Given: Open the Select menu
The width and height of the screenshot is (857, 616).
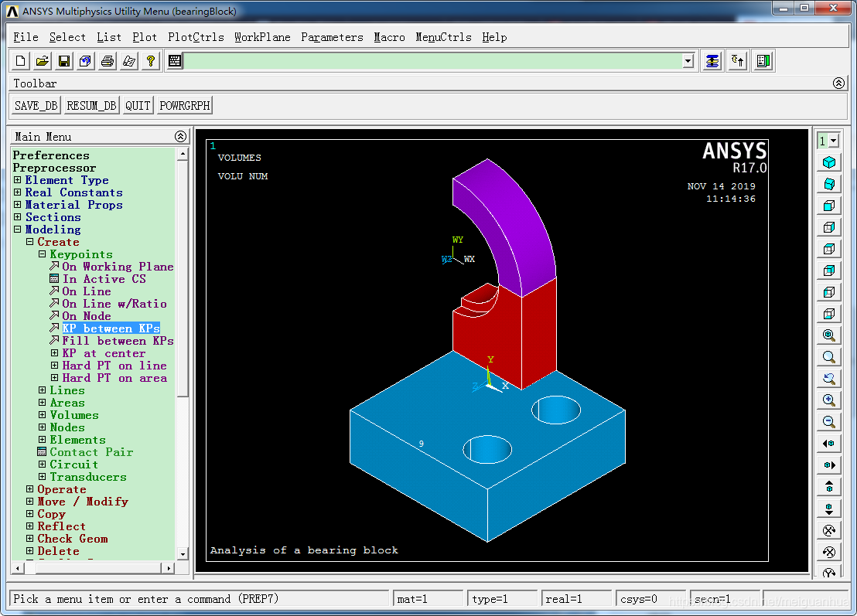Looking at the screenshot, I should coord(67,37).
